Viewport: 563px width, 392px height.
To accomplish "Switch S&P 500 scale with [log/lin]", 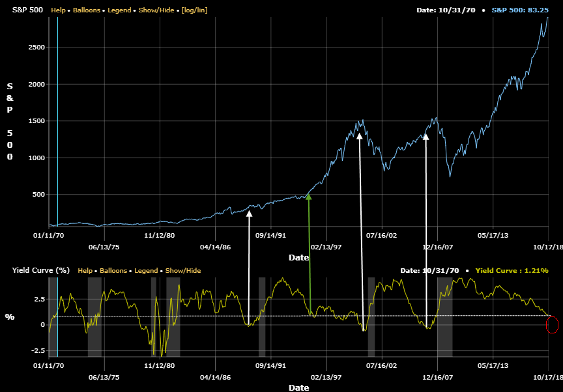I will pyautogui.click(x=194, y=10).
